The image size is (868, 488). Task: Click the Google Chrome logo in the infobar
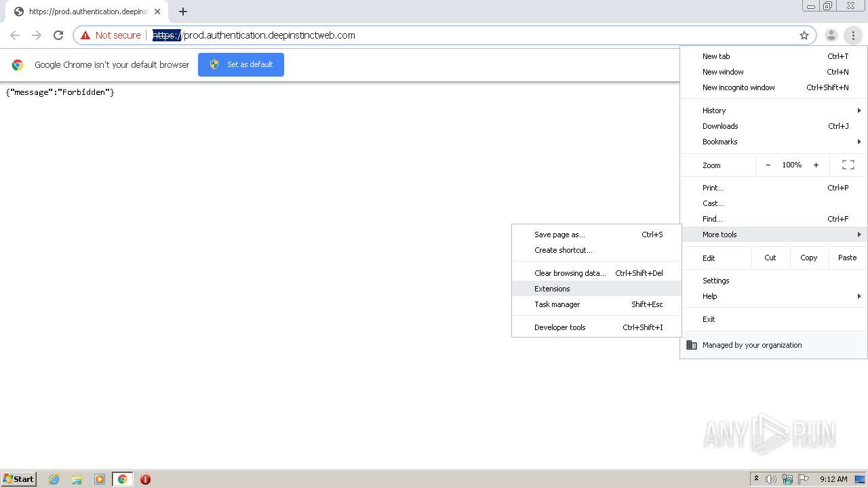(18, 64)
